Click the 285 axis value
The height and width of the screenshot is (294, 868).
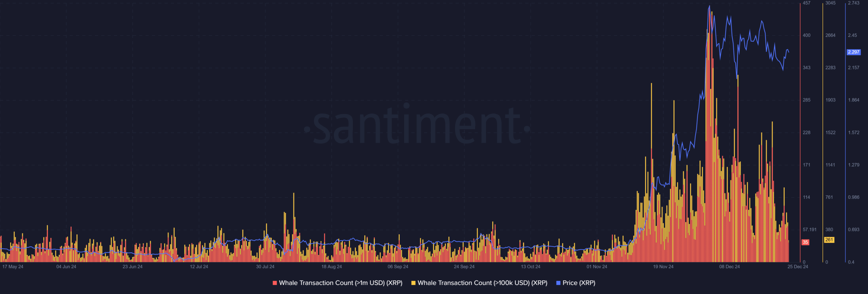tap(807, 100)
